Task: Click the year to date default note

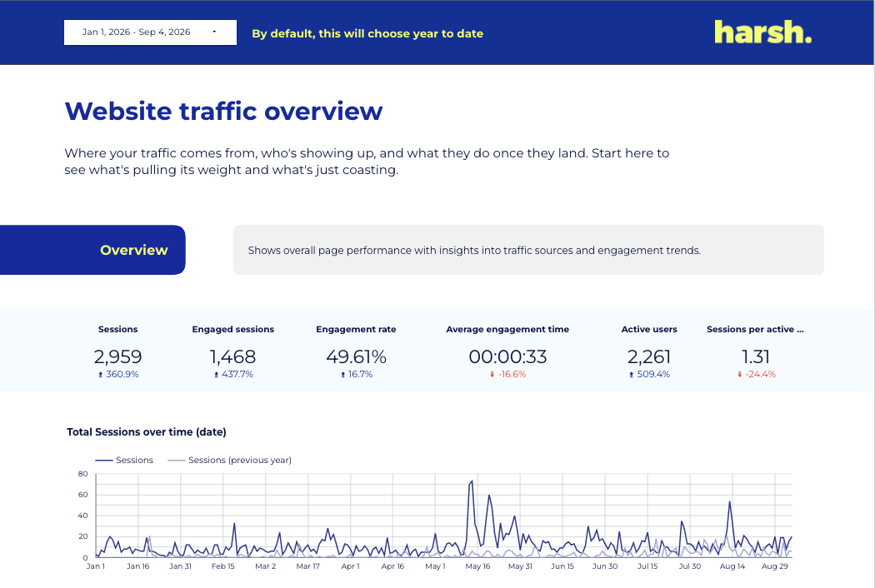Action: pyautogui.click(x=367, y=33)
